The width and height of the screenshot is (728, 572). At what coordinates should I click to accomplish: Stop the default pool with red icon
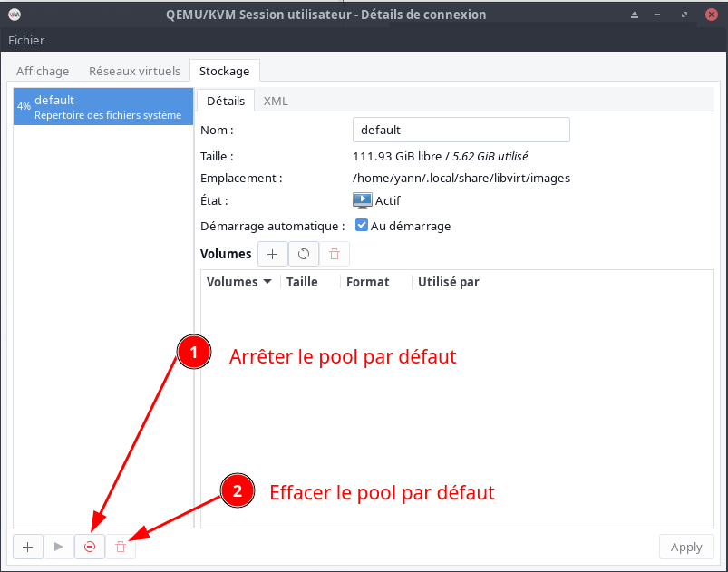coord(90,547)
